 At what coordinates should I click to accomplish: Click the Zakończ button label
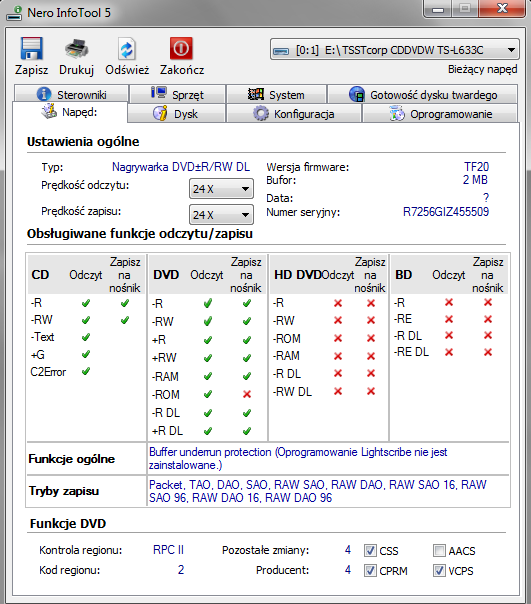(x=182, y=70)
